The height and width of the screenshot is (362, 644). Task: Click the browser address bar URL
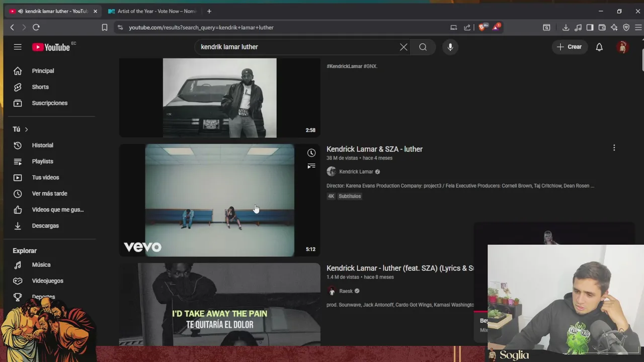tap(201, 27)
